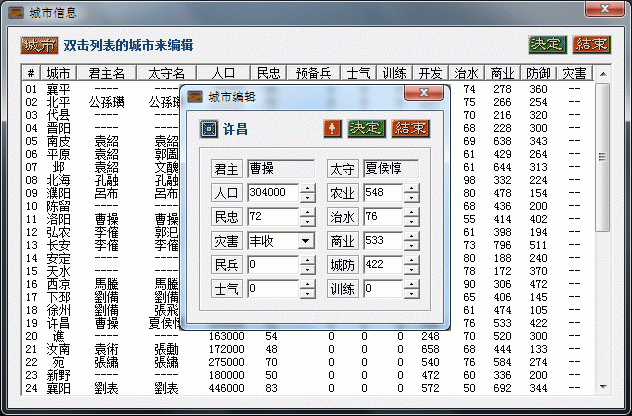Click the 治水 column header

click(x=466, y=74)
